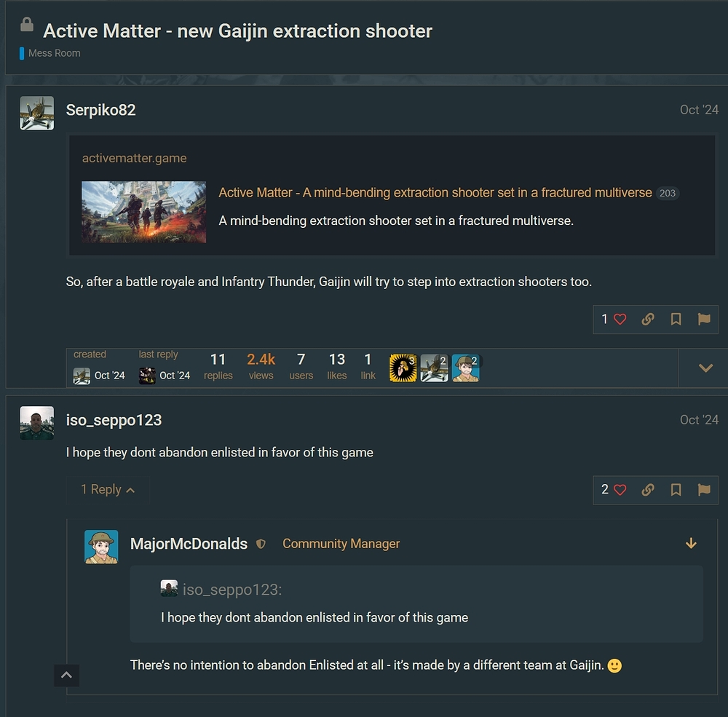Open MajorMcDonalds username profile
Viewport: 728px width, 717px height.
coord(189,544)
